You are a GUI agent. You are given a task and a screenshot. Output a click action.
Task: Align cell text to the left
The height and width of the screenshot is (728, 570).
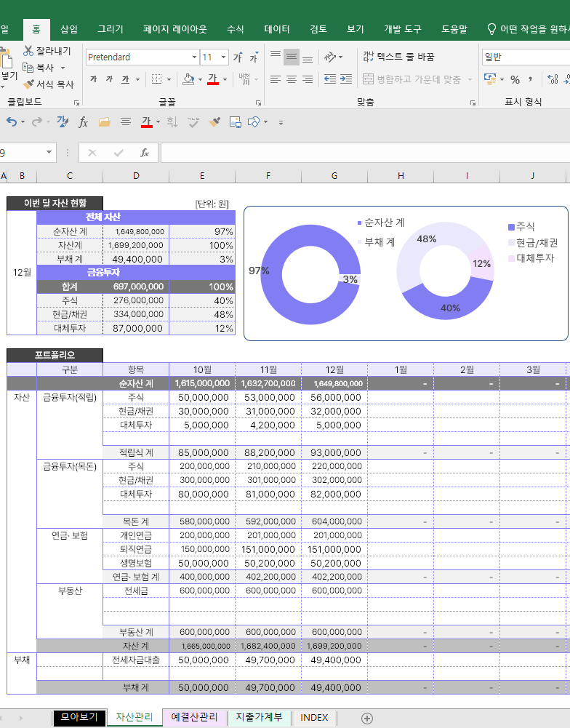(276, 79)
